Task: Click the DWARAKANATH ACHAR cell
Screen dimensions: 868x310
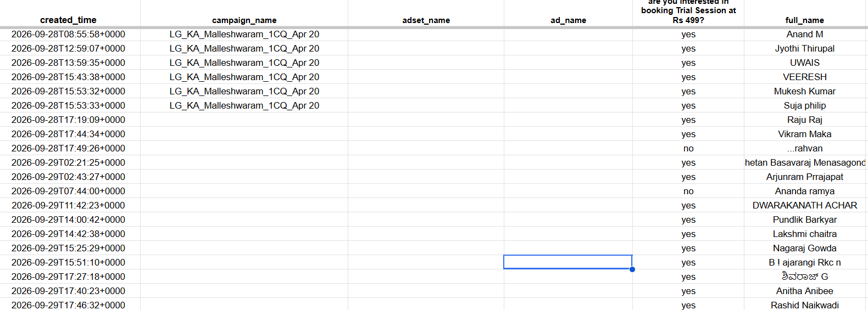Action: click(805, 205)
